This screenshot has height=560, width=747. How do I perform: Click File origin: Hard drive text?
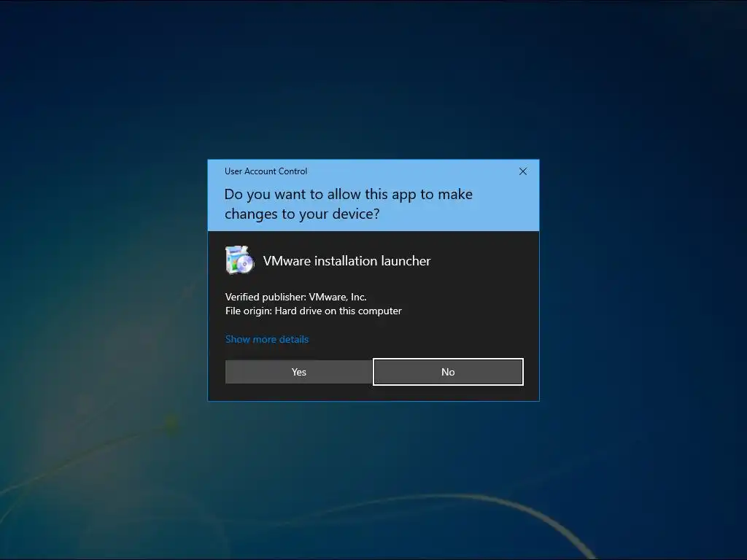click(x=314, y=311)
